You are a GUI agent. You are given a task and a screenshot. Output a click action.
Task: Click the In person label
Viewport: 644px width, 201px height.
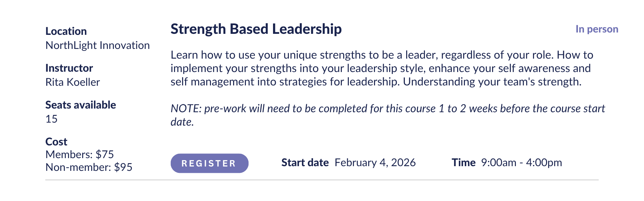coord(597,29)
